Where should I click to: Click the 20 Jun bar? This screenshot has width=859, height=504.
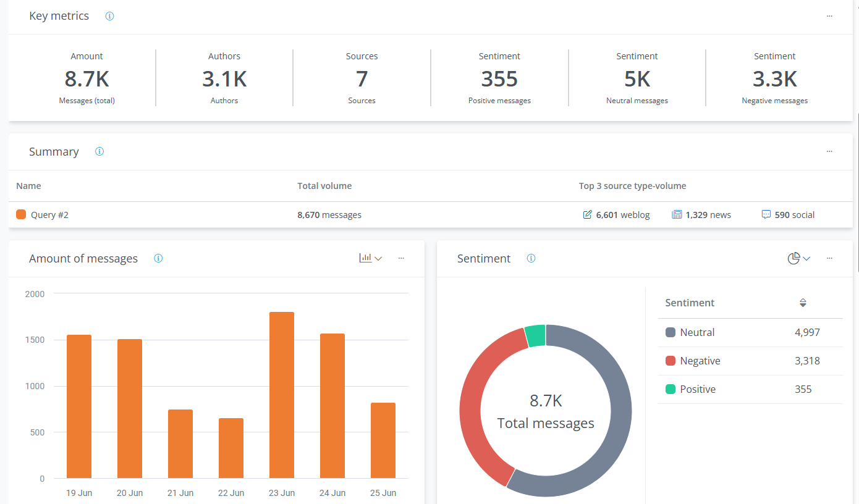(x=130, y=409)
